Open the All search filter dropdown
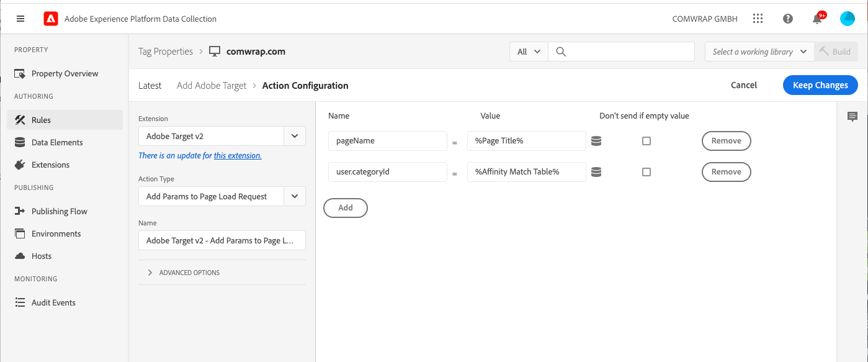 click(x=529, y=52)
